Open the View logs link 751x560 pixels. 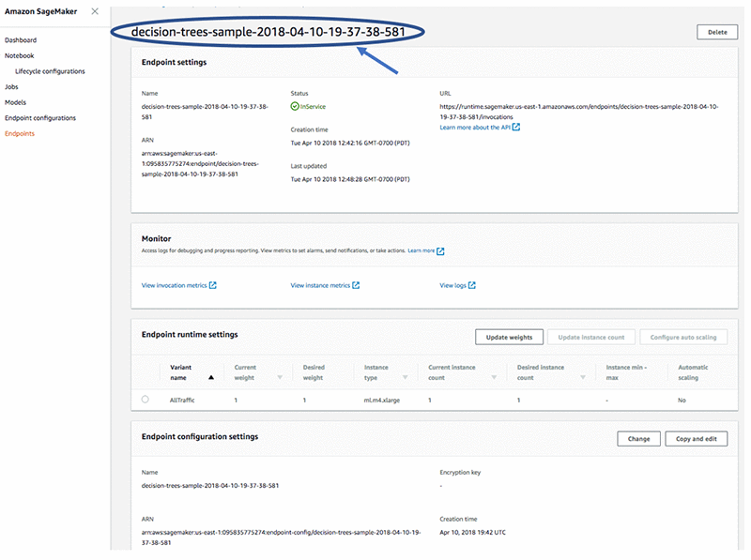pos(452,285)
